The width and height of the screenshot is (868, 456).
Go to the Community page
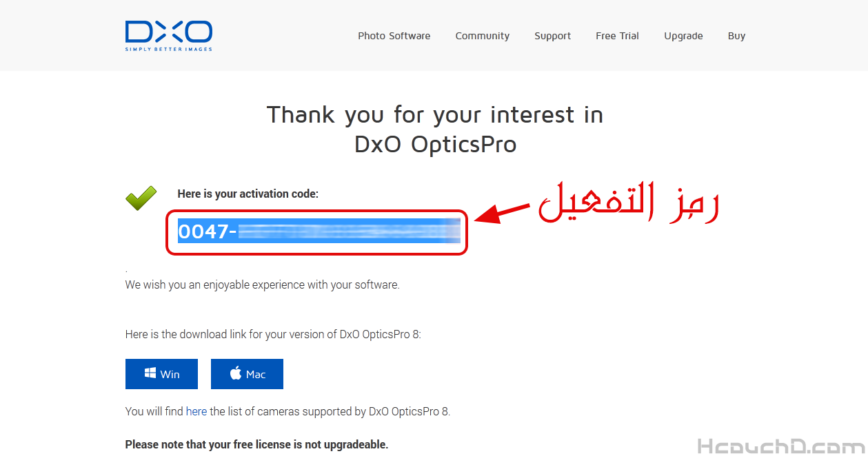482,36
